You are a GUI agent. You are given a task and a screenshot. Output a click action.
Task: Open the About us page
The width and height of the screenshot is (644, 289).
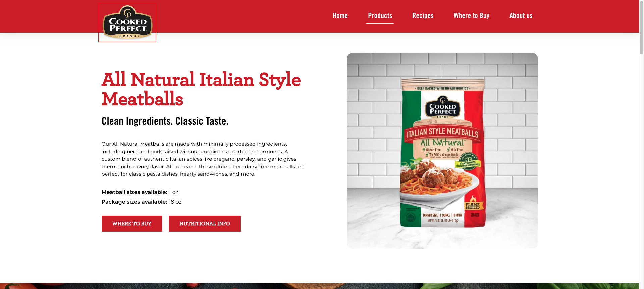tap(521, 16)
